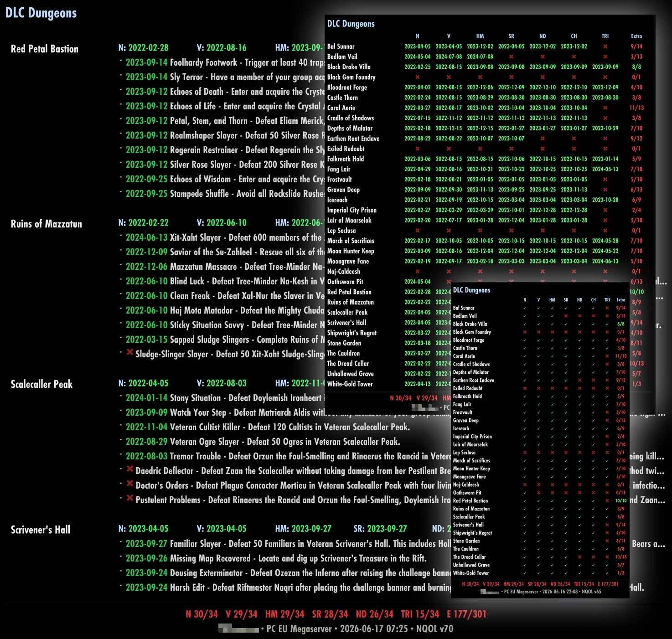The height and width of the screenshot is (639, 672).
Task: Select the large Scalecaller Peak section heading
Action: coord(41,384)
